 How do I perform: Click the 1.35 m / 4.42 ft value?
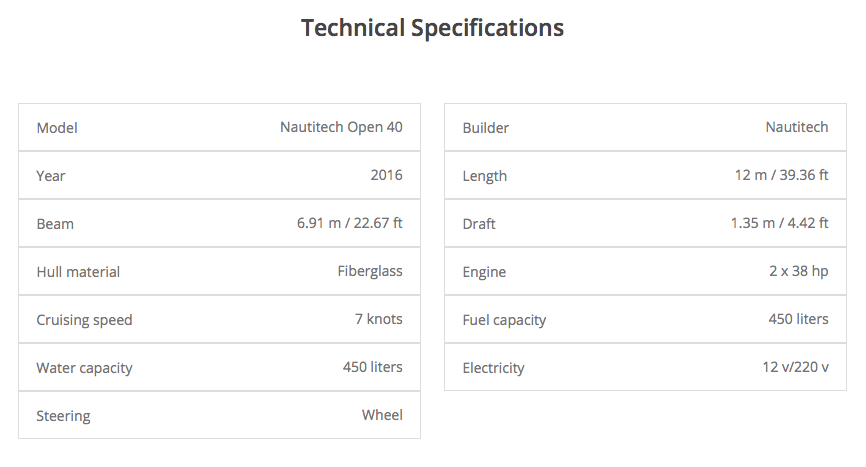[779, 223]
